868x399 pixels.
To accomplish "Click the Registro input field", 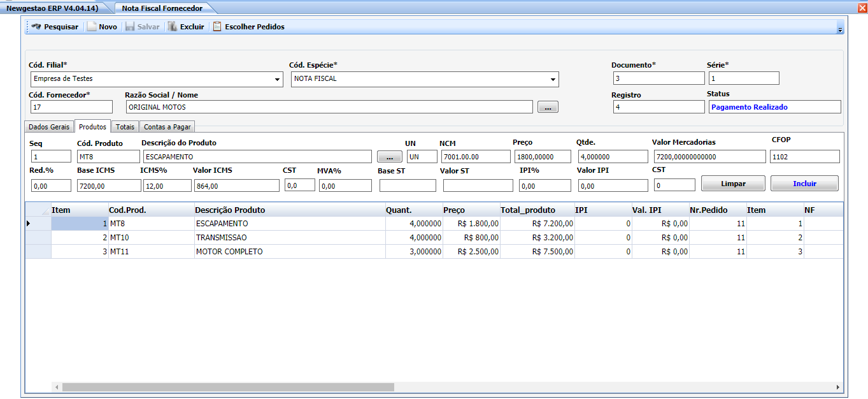I will coord(659,107).
